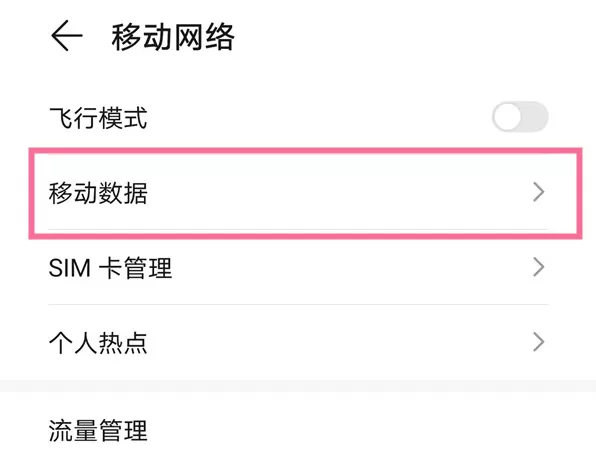Open the 移动数据 settings row
Screen dimensions: 596x450
(x=298, y=192)
